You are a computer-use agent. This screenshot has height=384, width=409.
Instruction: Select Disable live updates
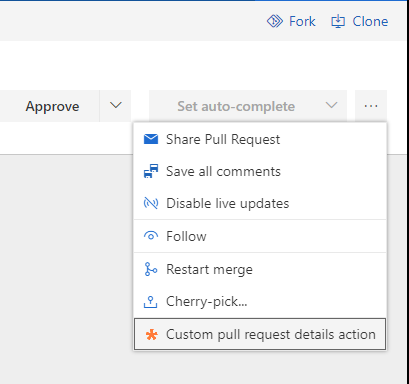(x=260, y=203)
